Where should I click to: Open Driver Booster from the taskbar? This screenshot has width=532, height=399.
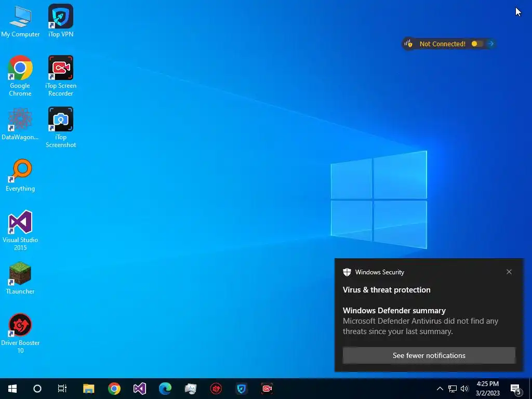(216, 389)
